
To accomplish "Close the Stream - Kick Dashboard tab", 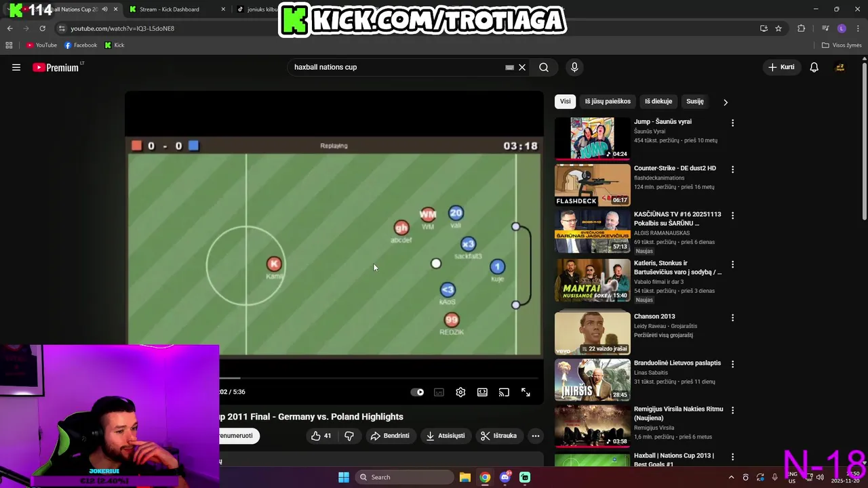I will pos(223,9).
